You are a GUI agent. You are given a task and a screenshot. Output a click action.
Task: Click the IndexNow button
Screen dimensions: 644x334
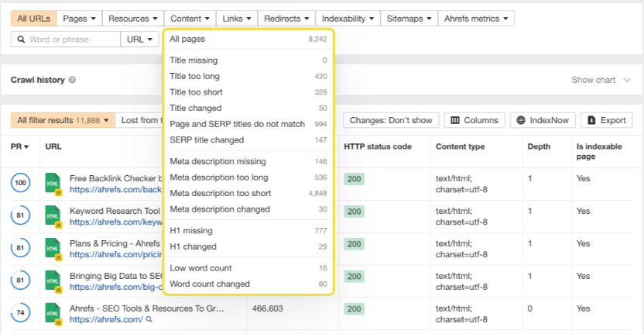coord(543,120)
